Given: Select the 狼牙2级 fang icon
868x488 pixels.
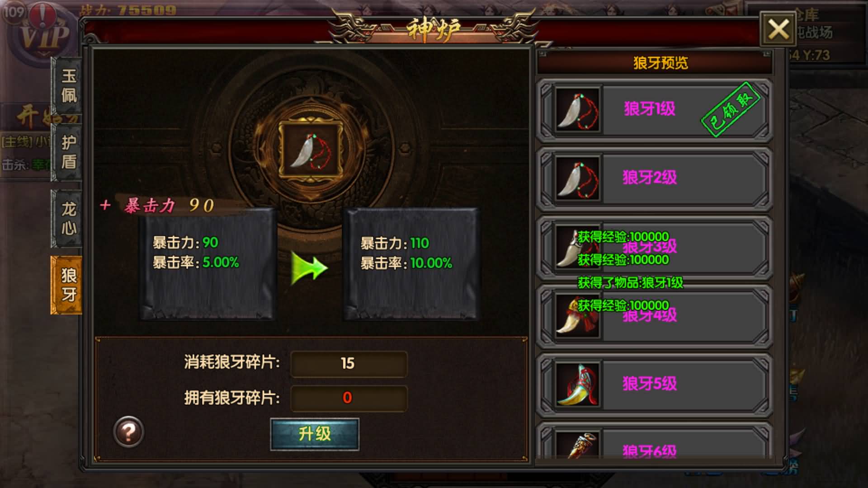Looking at the screenshot, I should (577, 178).
